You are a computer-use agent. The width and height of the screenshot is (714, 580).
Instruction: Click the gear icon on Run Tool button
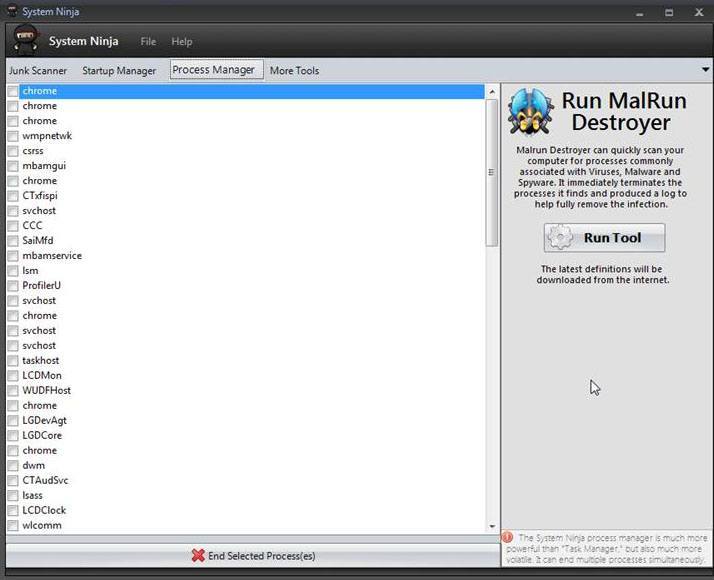(x=560, y=238)
